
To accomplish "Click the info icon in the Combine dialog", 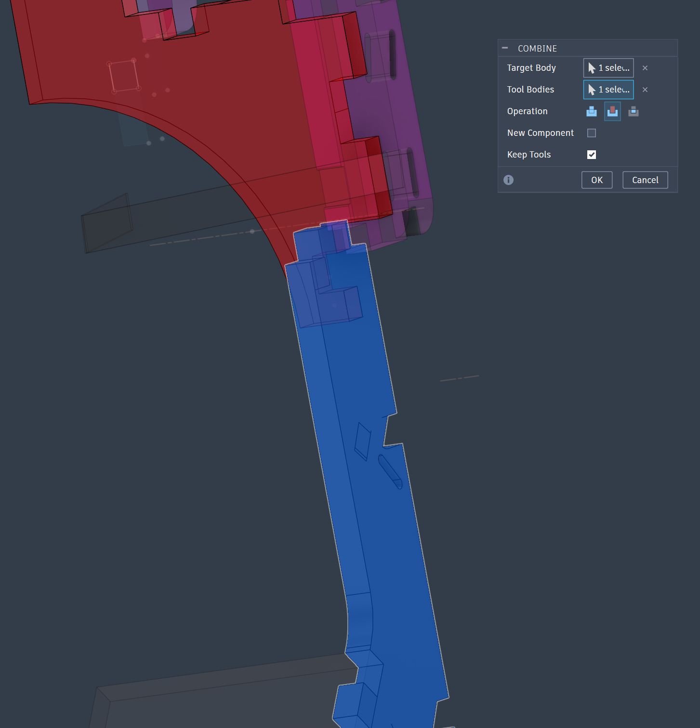I will [509, 180].
